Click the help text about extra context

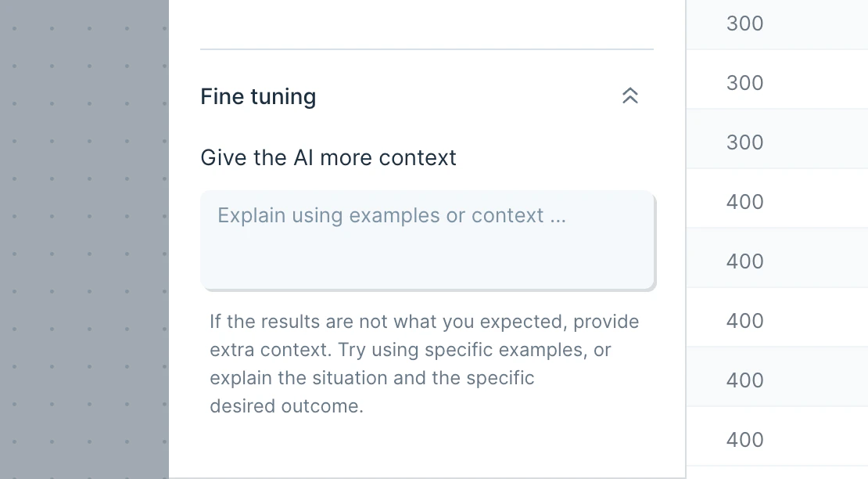(424, 364)
